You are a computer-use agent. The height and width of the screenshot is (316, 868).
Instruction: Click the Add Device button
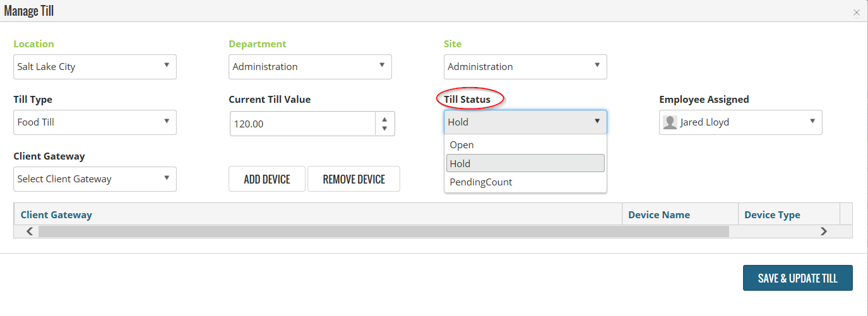[267, 179]
